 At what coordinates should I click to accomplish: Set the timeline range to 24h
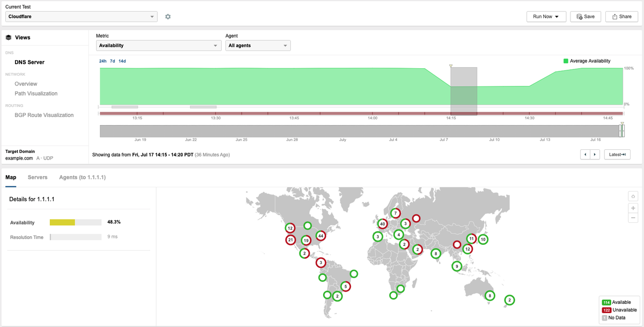[x=103, y=61]
